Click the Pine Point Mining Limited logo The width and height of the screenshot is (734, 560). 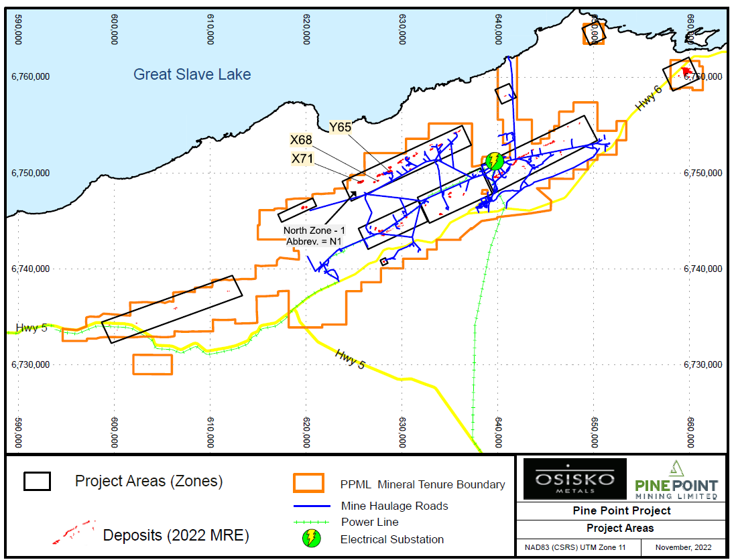(x=676, y=480)
